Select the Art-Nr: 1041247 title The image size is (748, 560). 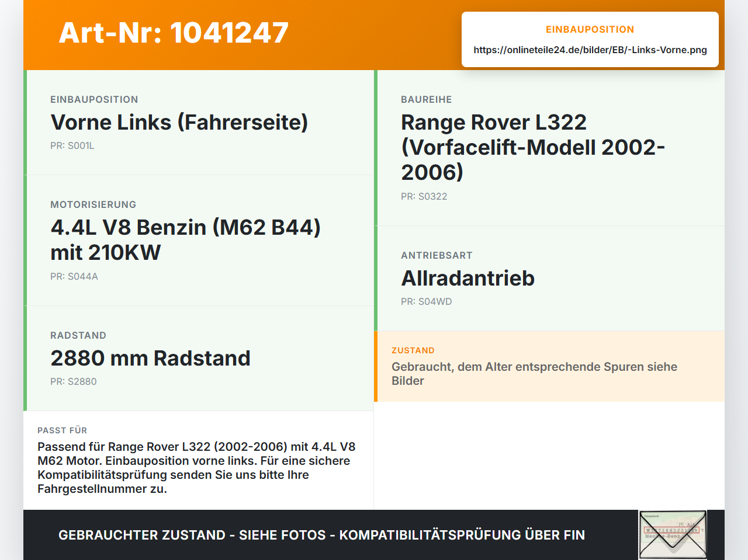coord(174,33)
